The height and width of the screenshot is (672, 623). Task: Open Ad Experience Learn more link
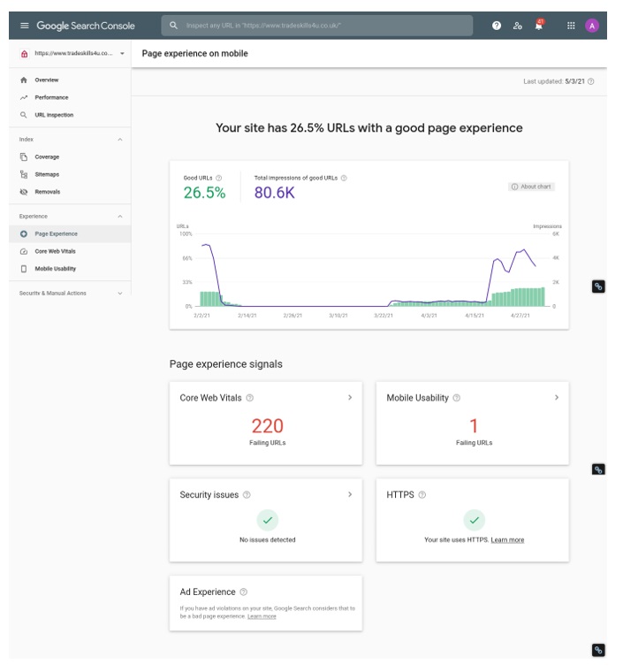pos(262,616)
